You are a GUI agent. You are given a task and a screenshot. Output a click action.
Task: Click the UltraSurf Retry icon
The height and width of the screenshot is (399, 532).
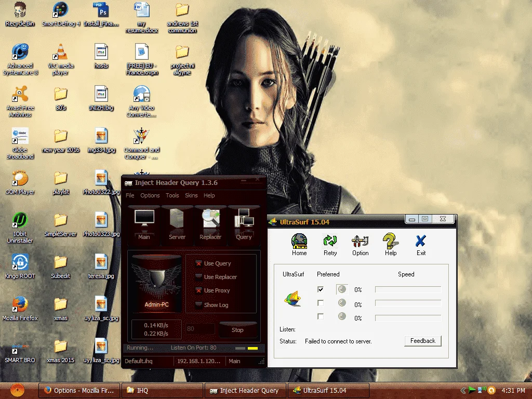pos(330,244)
